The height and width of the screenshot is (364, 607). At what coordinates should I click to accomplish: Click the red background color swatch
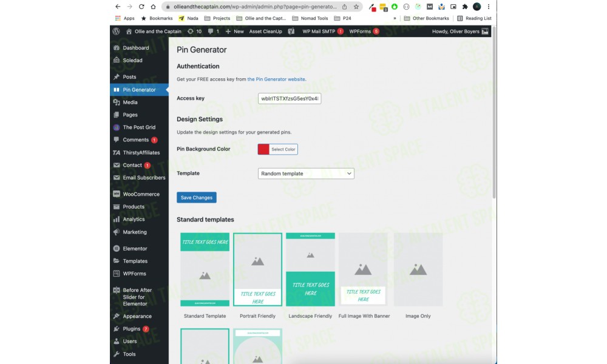point(263,149)
